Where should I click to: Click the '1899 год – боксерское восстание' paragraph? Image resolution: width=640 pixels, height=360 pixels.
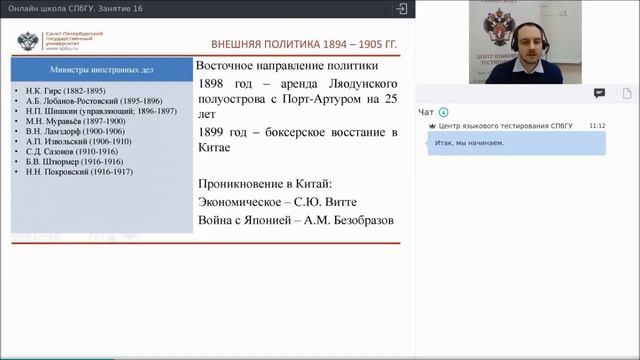pos(298,140)
